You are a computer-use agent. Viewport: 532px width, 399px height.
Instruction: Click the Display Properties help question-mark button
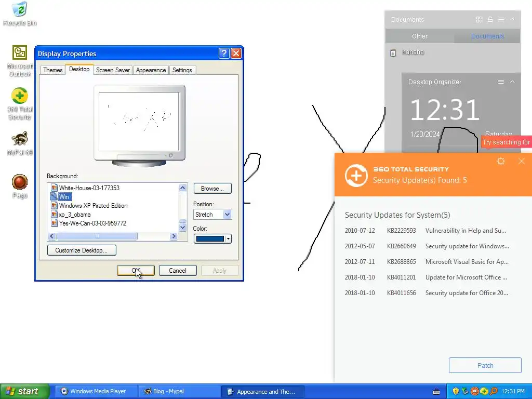point(224,54)
